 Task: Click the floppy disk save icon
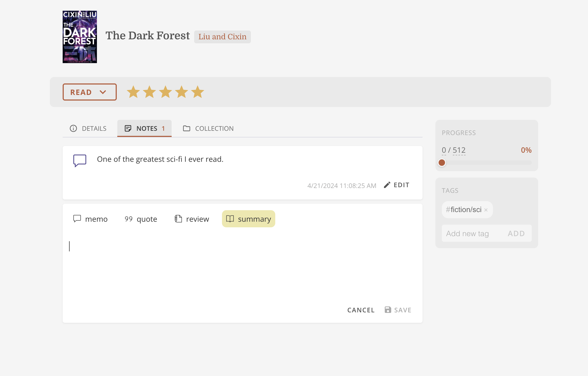point(388,310)
